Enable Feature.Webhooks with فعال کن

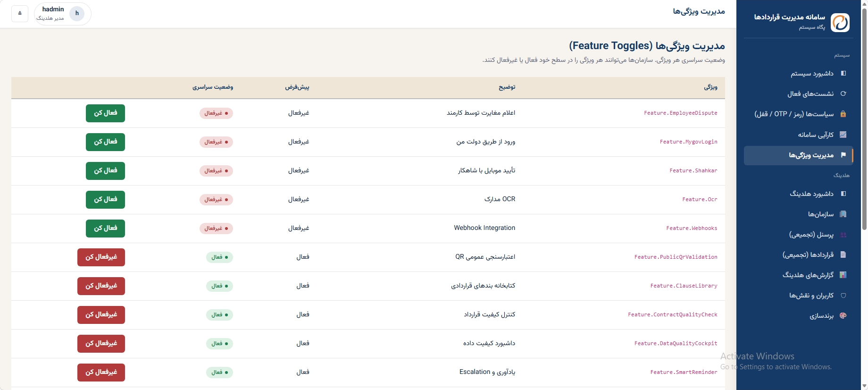[105, 229]
